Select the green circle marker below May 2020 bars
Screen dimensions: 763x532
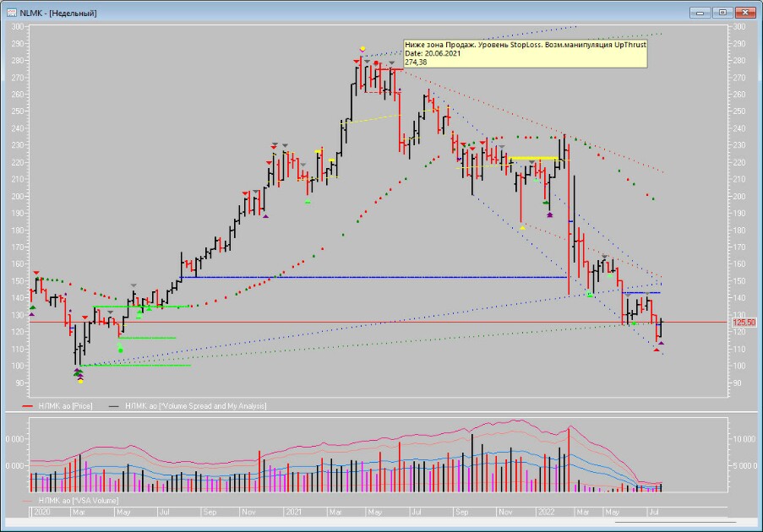click(x=121, y=350)
